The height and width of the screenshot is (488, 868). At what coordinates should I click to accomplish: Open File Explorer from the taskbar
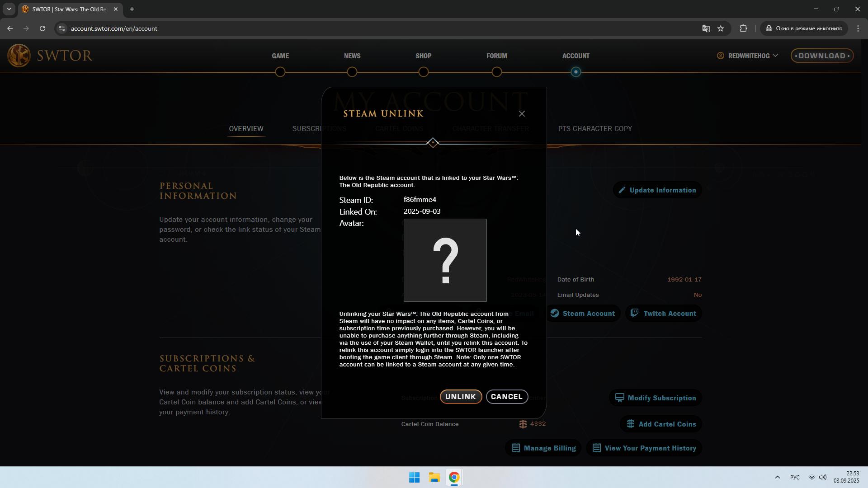434,478
